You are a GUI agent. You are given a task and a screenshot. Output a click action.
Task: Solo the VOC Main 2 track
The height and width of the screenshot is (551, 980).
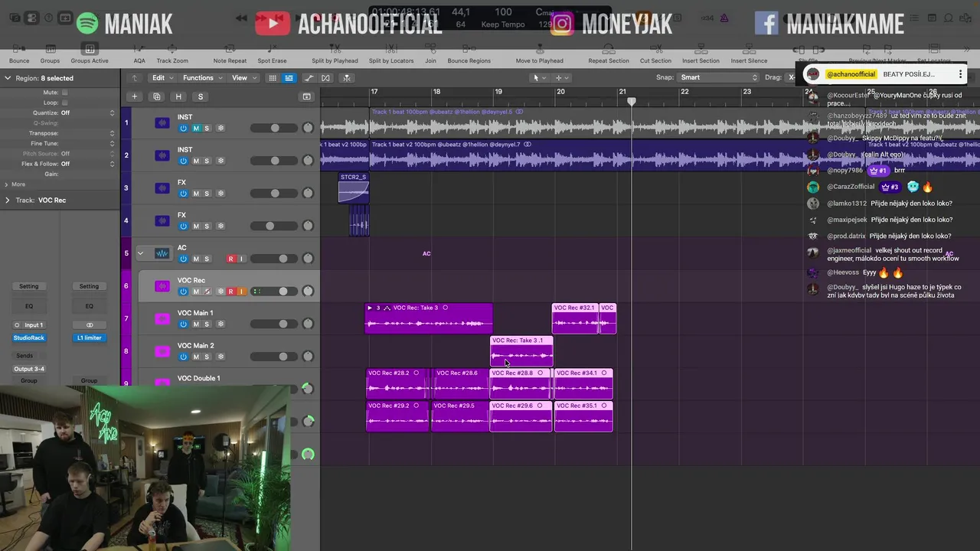207,357
